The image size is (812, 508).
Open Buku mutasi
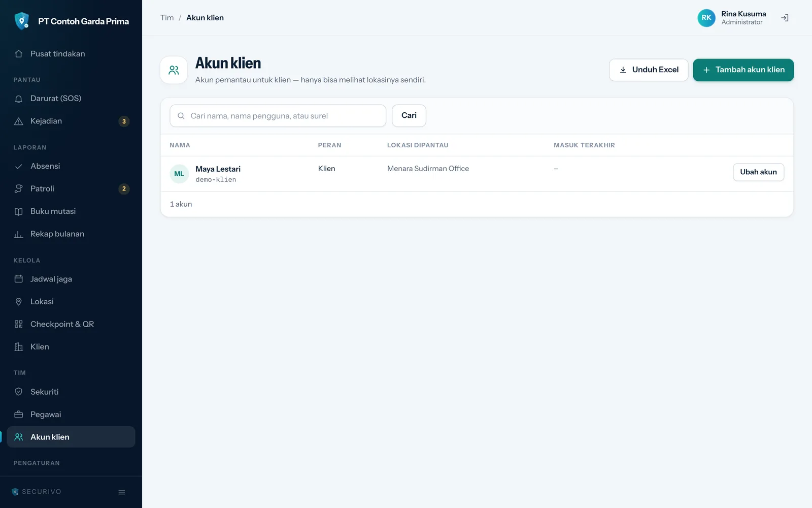pyautogui.click(x=71, y=211)
